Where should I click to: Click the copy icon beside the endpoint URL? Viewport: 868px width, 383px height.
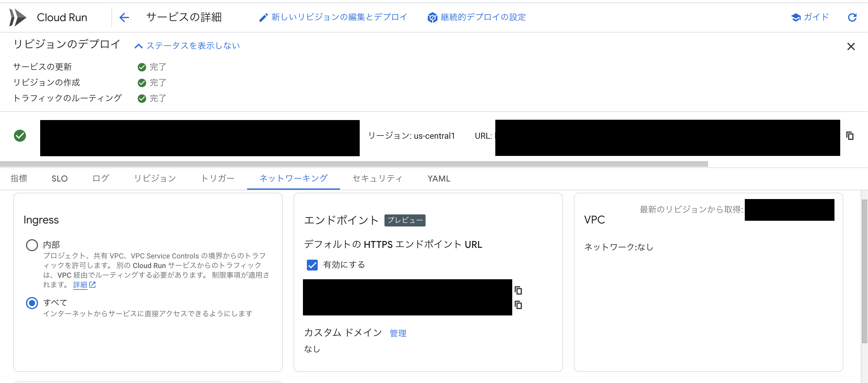click(x=518, y=290)
